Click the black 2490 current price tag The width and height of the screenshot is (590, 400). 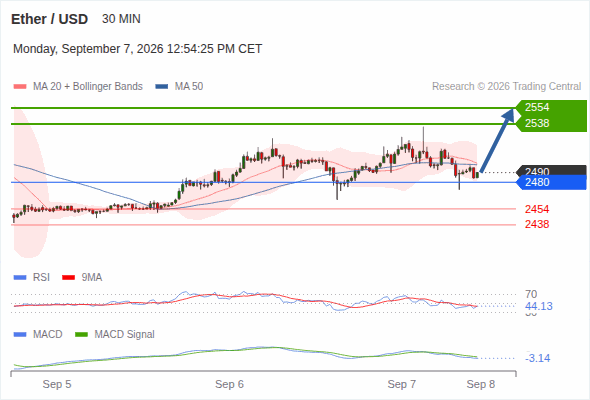pos(551,170)
